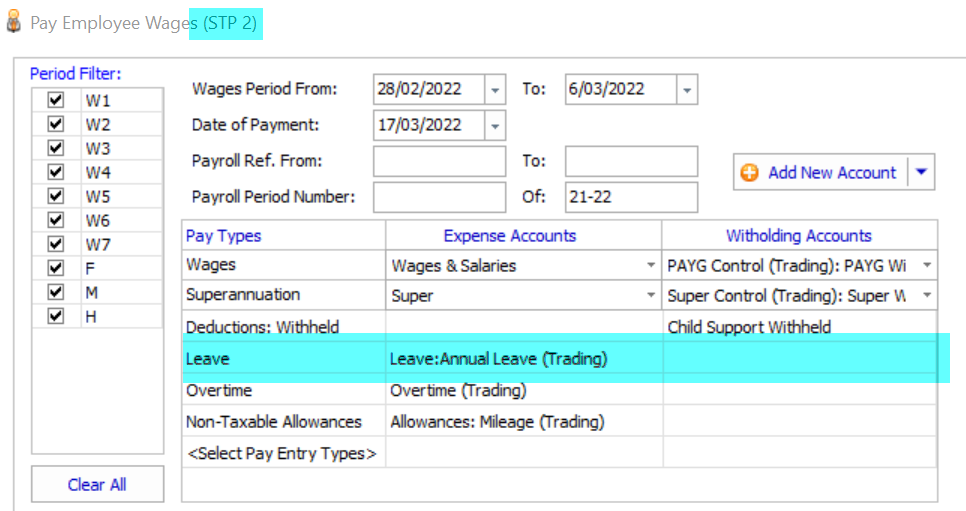Click the Pay Employee Wages window icon
This screenshot has height=511, width=966.
click(x=14, y=22)
